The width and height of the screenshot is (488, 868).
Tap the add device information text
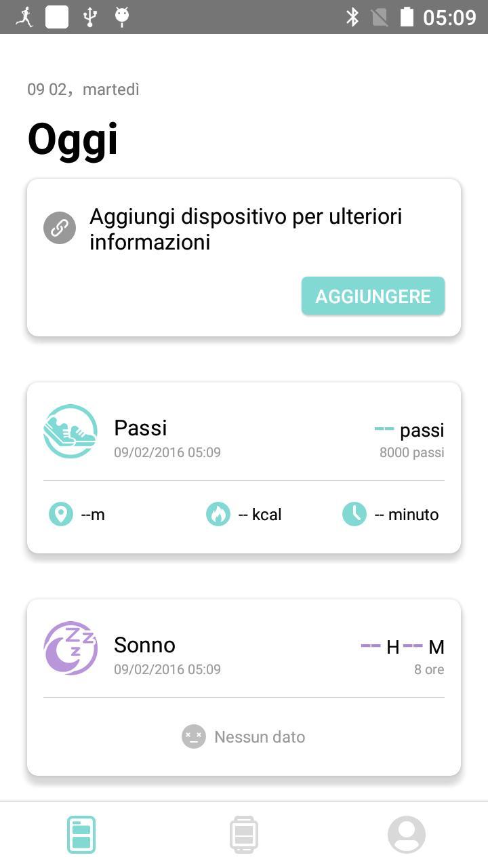[x=245, y=229]
